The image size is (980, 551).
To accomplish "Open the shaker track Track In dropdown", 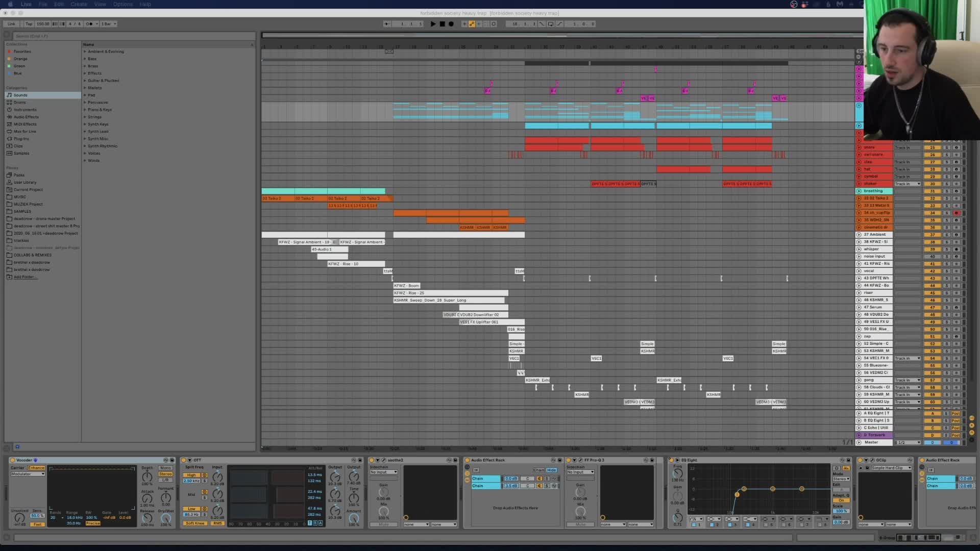I will coord(908,184).
